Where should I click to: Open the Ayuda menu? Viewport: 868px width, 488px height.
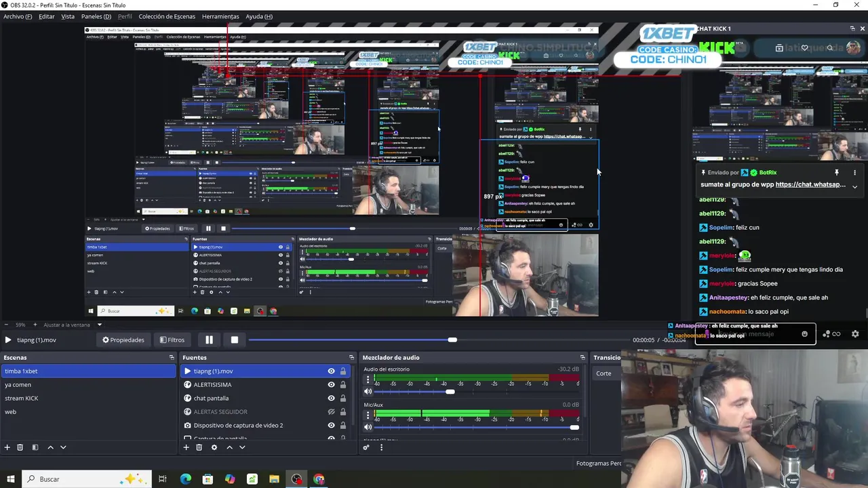coord(259,16)
